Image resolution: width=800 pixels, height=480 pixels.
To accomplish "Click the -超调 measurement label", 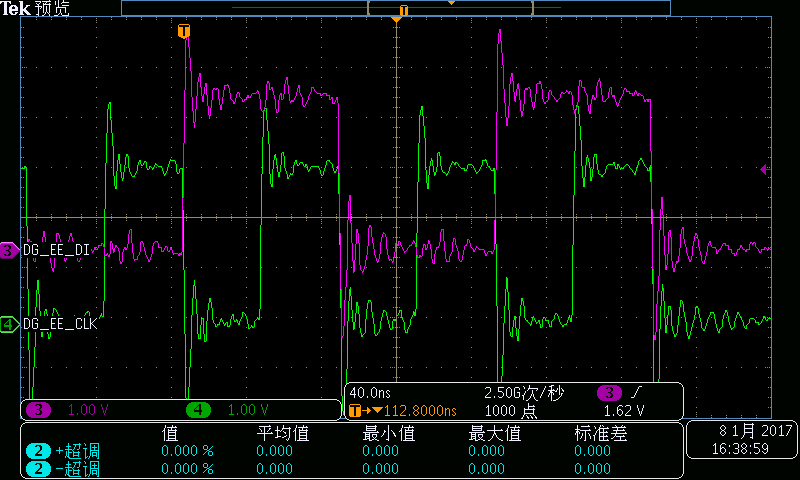I will 78,469.
